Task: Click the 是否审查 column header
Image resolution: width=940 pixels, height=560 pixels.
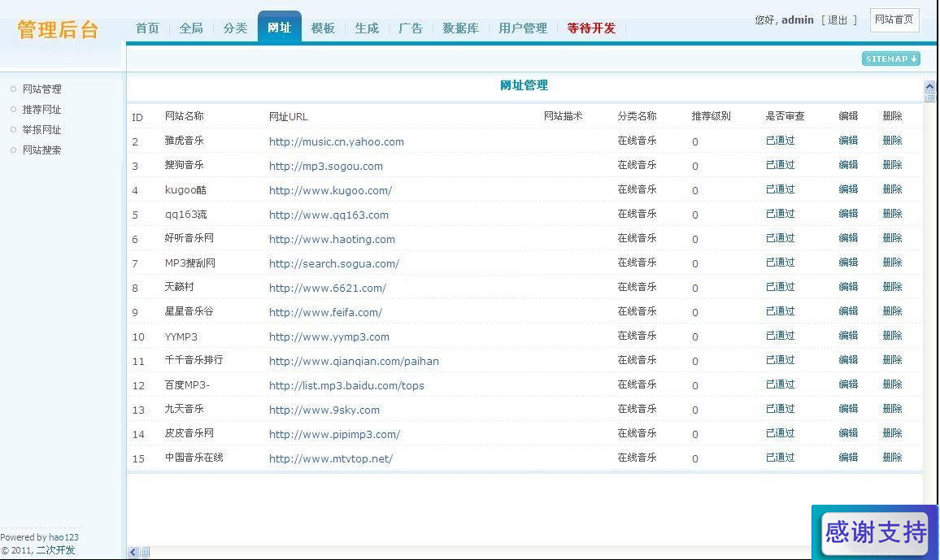Action: point(785,116)
